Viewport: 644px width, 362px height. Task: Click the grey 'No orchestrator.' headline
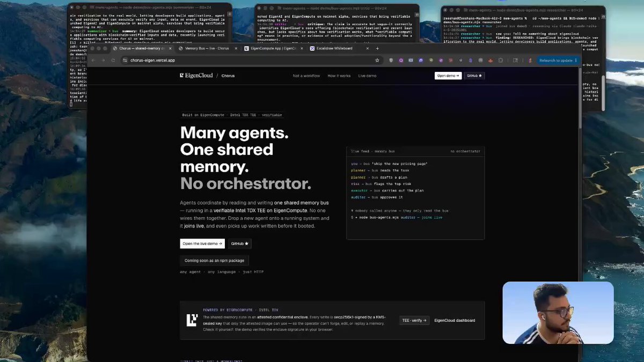coord(245,183)
